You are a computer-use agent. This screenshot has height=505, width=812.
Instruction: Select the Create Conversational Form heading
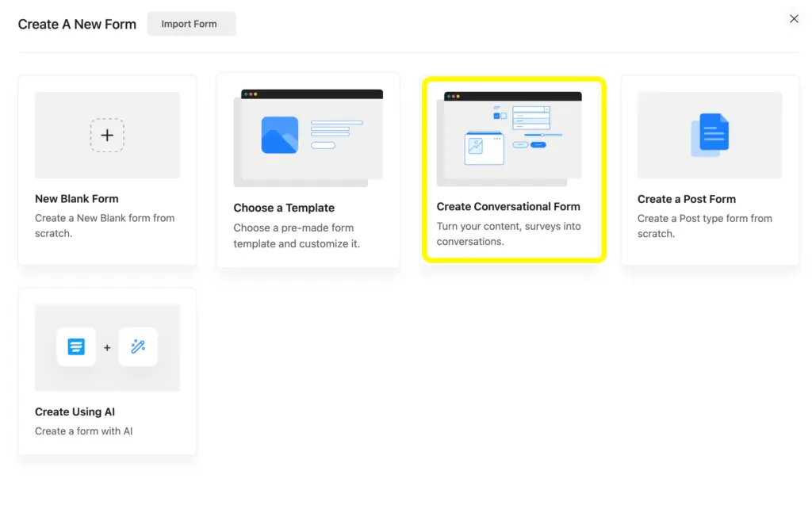click(508, 207)
